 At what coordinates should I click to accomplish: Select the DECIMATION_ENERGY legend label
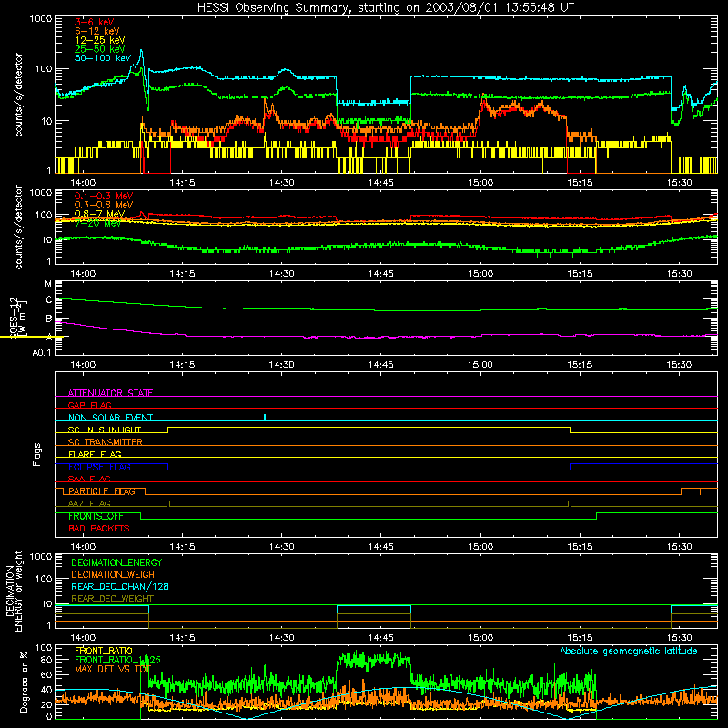pyautogui.click(x=116, y=562)
